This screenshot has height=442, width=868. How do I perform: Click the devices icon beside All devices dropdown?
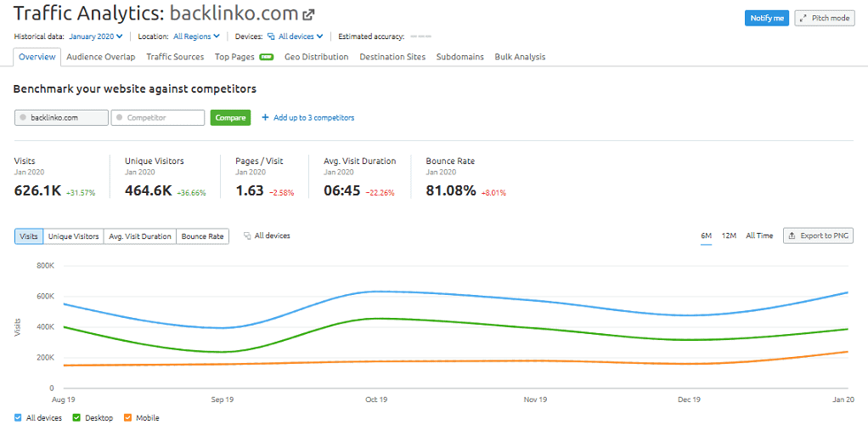click(x=271, y=37)
